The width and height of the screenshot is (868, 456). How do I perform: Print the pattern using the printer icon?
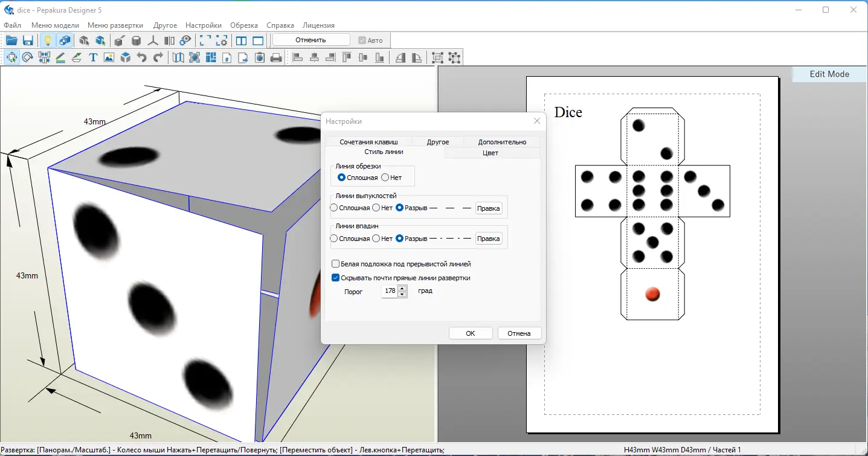(x=276, y=57)
